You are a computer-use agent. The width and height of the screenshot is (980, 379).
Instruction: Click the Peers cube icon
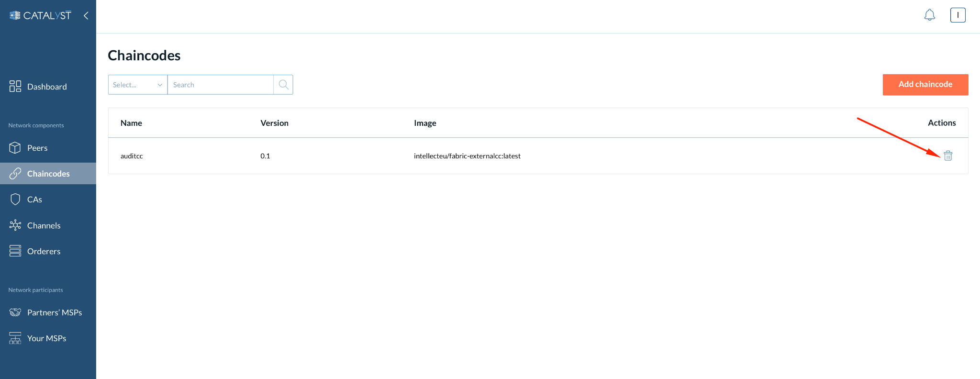pyautogui.click(x=15, y=148)
